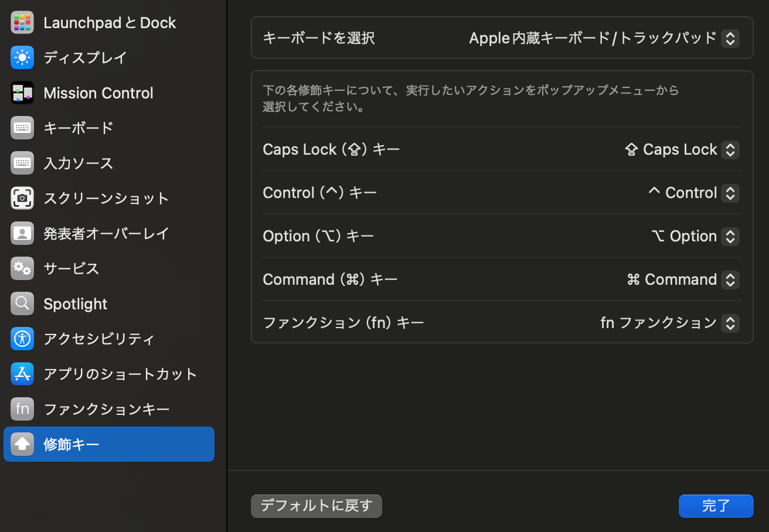The width and height of the screenshot is (769, 532).
Task: Click the キーボードを選択 label
Action: tap(319, 39)
